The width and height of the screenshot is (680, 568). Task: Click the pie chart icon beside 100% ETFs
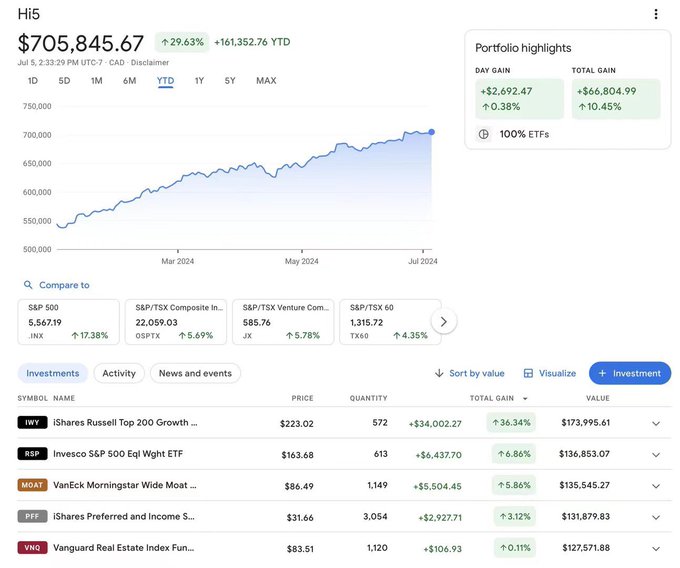click(x=483, y=134)
